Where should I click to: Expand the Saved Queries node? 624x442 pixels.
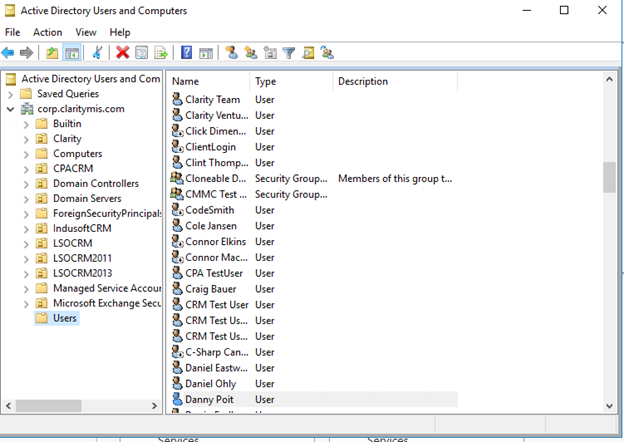coord(11,94)
